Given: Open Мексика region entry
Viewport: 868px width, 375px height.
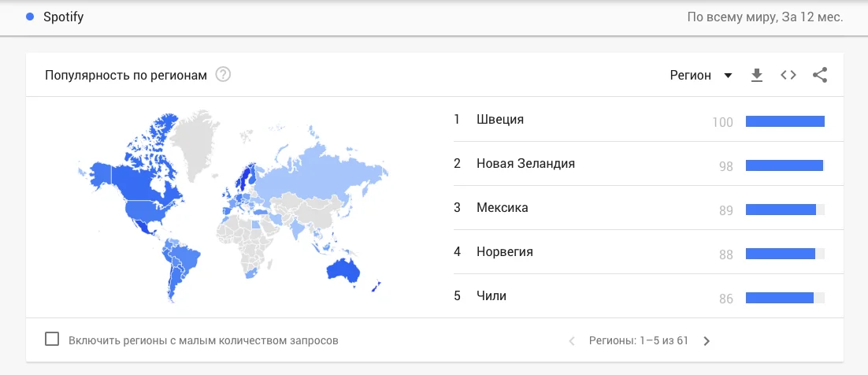Looking at the screenshot, I should tap(502, 208).
